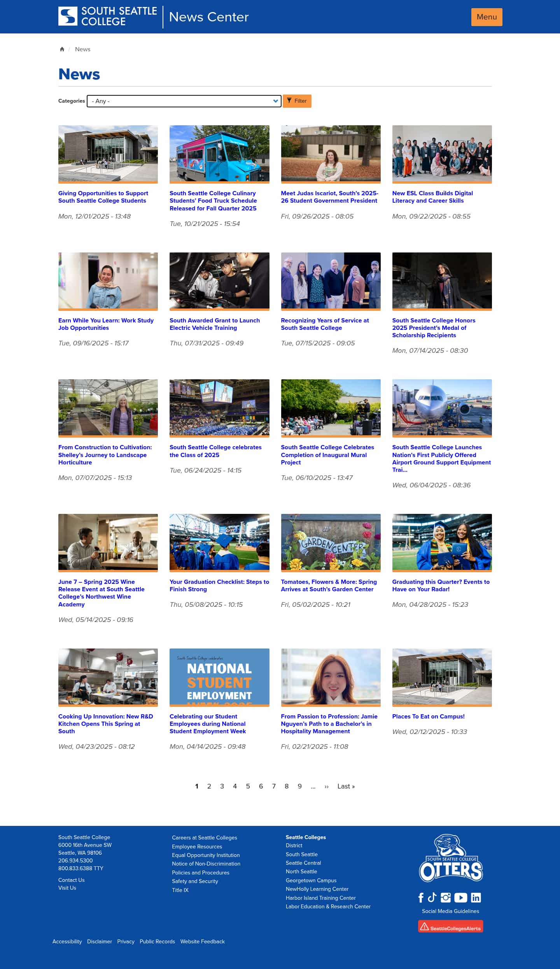Screen dimensions: 560x969
Task: Click Contact Us in footer
Action: (71, 880)
